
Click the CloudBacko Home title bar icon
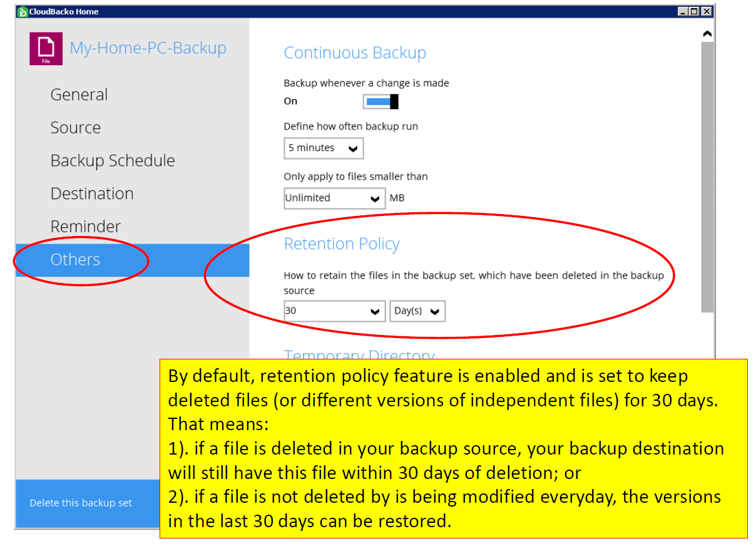(23, 11)
